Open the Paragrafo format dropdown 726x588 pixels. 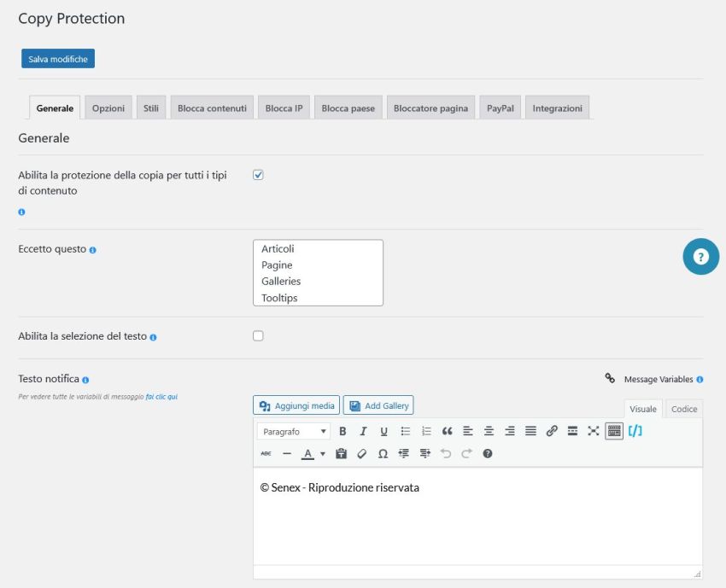pyautogui.click(x=294, y=431)
